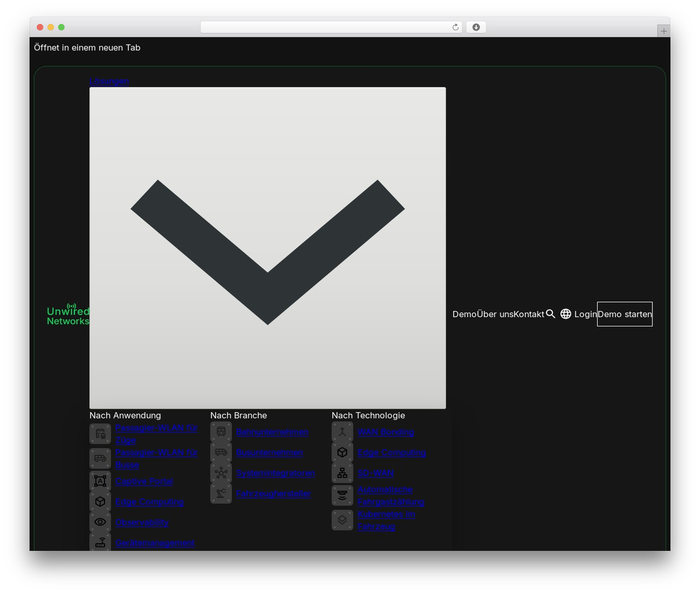This screenshot has height=593, width=700.
Task: Open the Automatische Fahrgastzählung link
Action: [391, 496]
